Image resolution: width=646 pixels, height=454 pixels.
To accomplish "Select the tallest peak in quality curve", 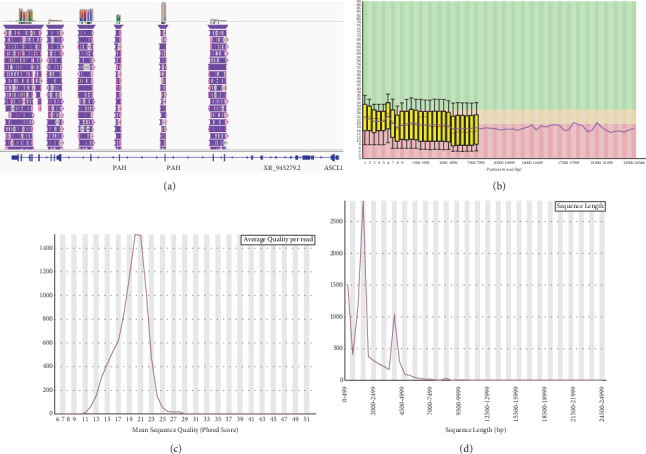I will [138, 235].
